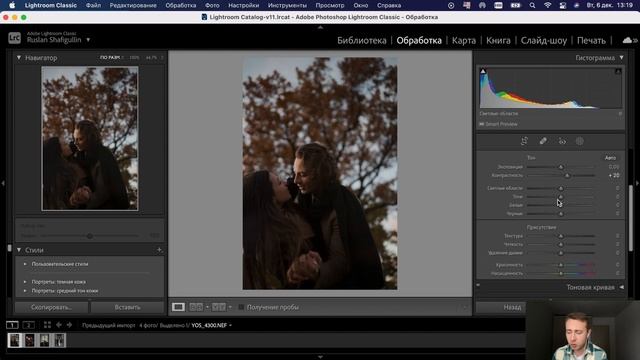The height and width of the screenshot is (360, 640).
Task: Set navigator zoom to ПО РАЗМ (Fit)
Action: 110,58
